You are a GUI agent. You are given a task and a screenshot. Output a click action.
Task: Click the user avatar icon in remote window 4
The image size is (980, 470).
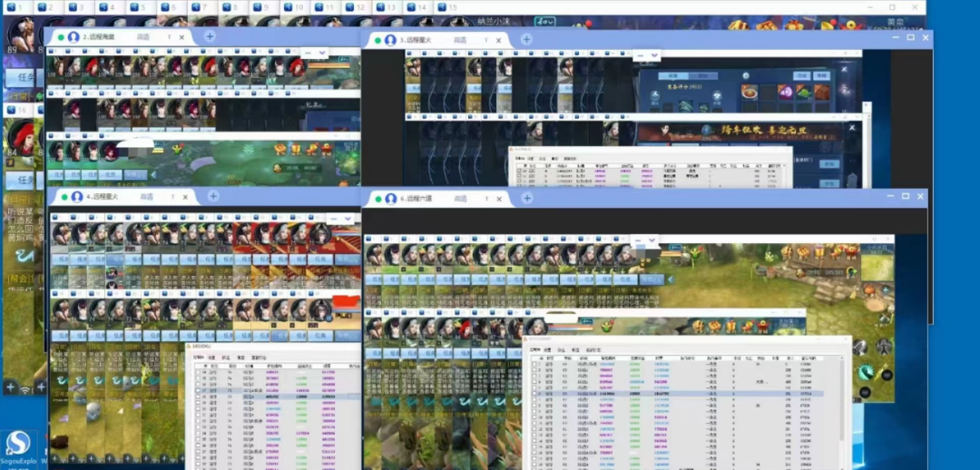point(77,197)
